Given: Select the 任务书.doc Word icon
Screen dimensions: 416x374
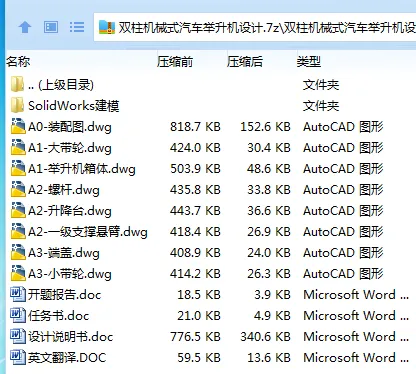Looking at the screenshot, I should coord(18,315).
